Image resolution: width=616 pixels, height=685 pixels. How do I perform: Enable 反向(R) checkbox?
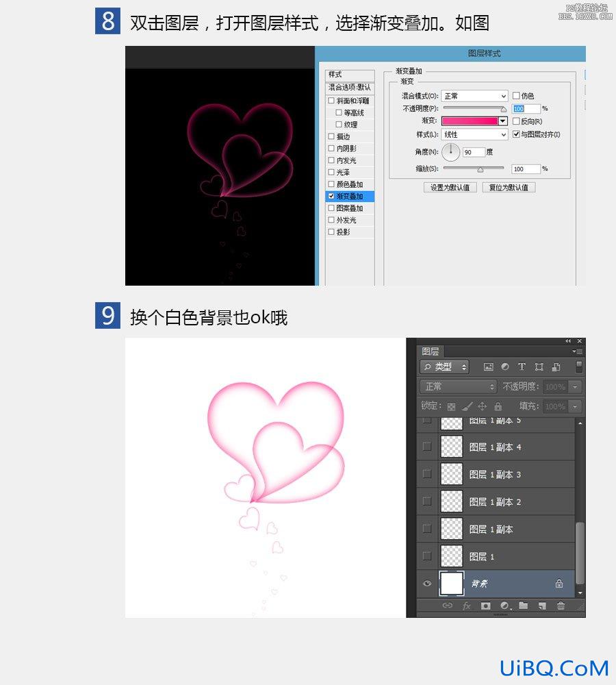pyautogui.click(x=516, y=121)
